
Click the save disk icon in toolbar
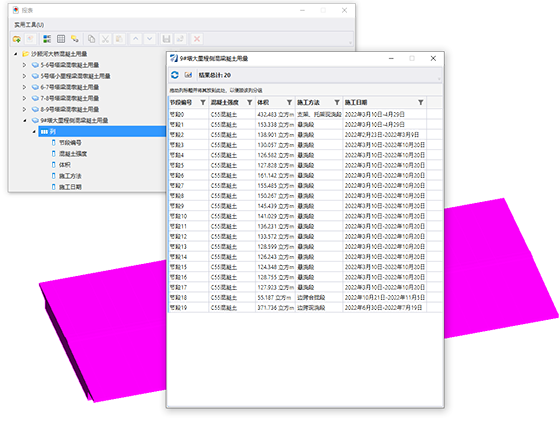166,39
